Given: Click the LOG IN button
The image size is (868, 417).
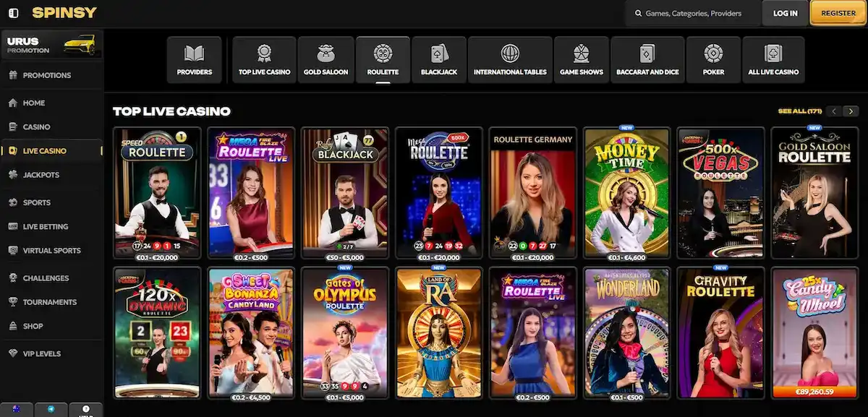Looking at the screenshot, I should tap(785, 13).
